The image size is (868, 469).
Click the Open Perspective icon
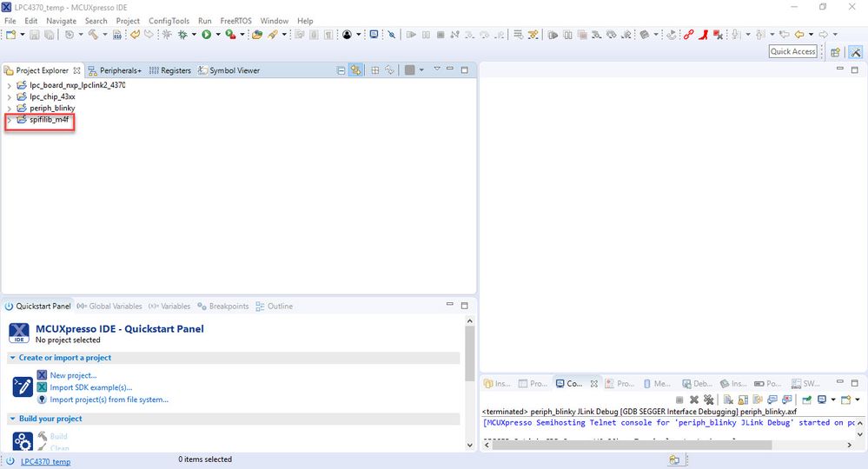(835, 52)
